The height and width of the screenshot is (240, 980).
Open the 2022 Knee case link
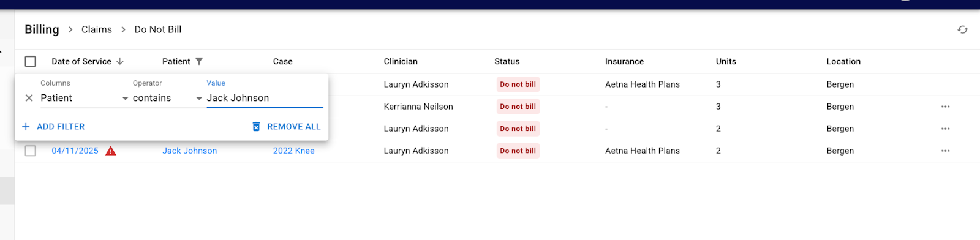293,151
